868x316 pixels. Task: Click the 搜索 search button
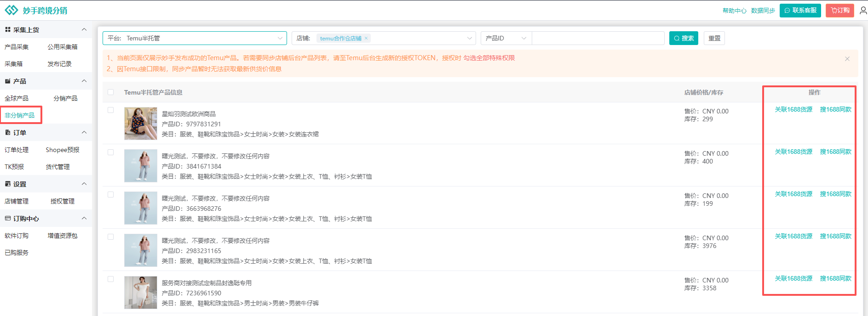pyautogui.click(x=683, y=38)
